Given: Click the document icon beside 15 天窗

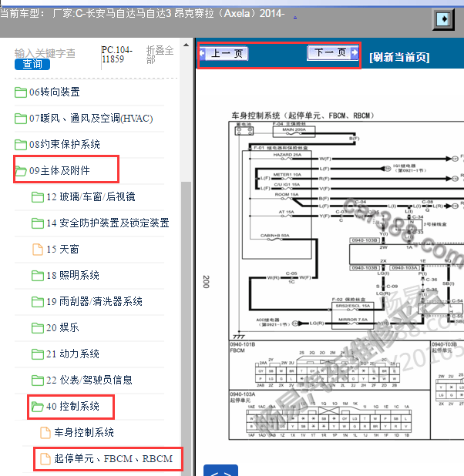Looking at the screenshot, I should coord(38,250).
